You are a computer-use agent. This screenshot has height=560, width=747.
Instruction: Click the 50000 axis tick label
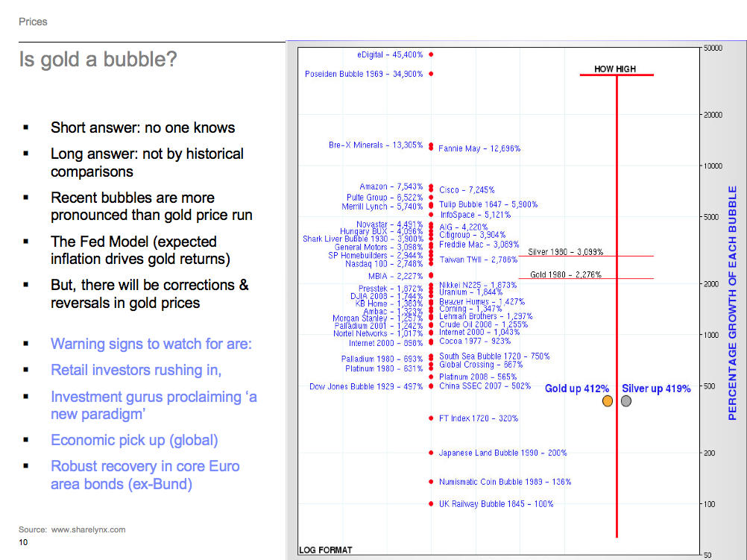click(x=713, y=48)
